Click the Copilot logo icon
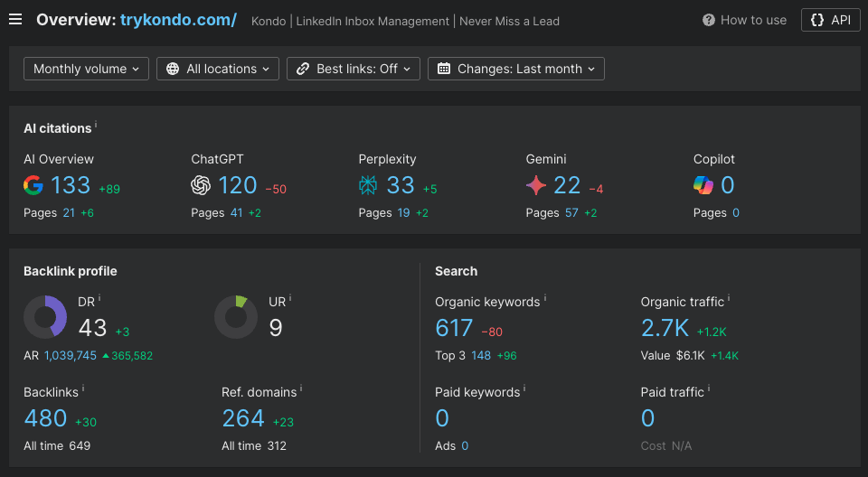868x477 pixels. coord(703,185)
